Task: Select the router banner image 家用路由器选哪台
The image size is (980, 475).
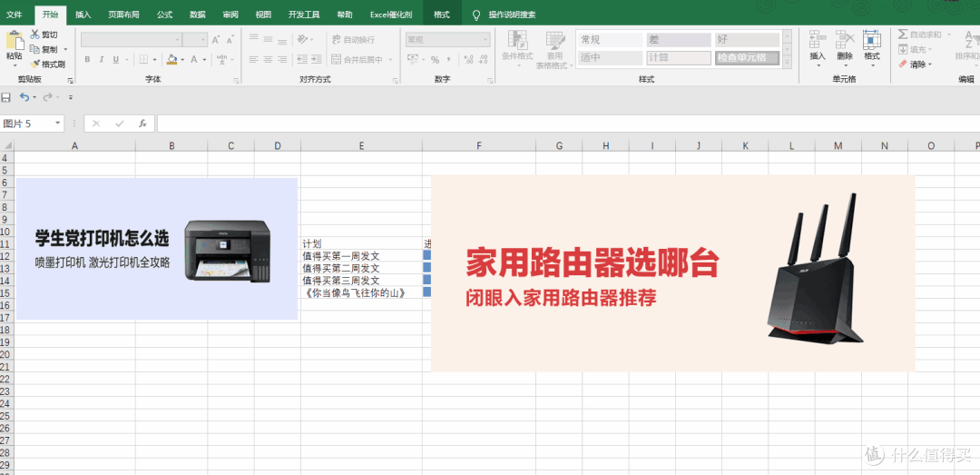Action: pyautogui.click(x=672, y=272)
